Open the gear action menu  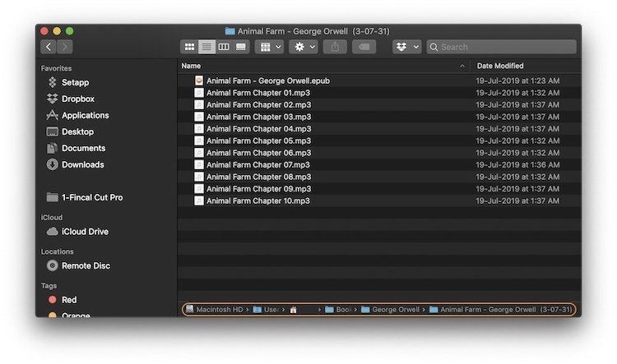tap(303, 47)
